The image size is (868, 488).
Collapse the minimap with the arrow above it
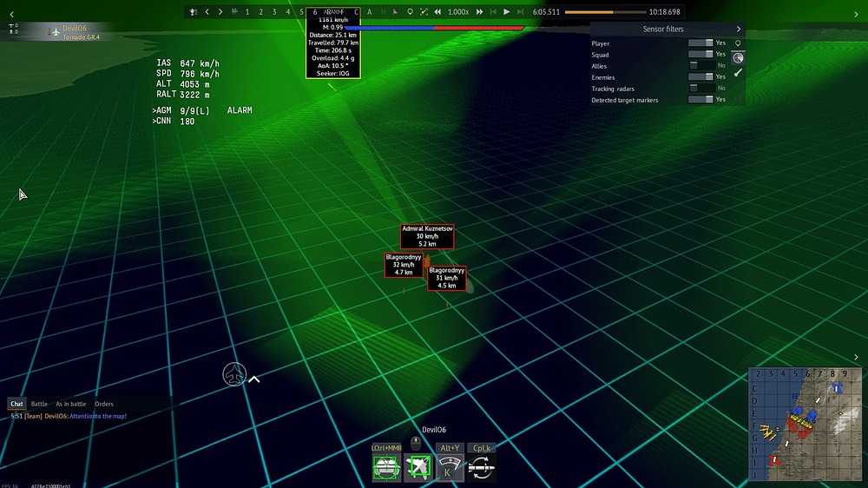(857, 357)
